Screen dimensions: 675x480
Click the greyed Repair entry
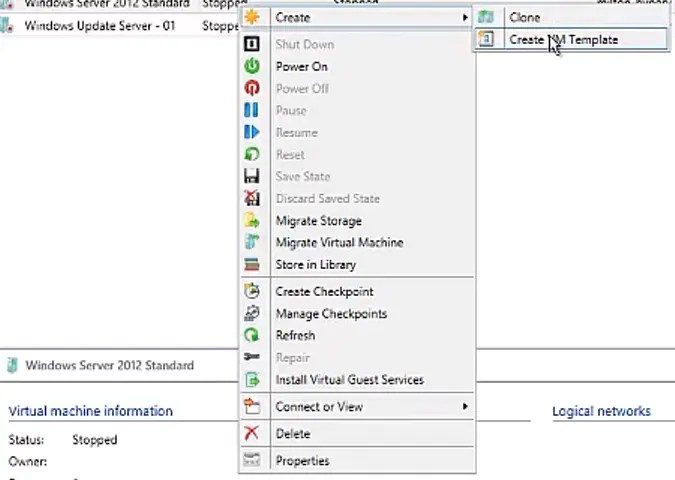(357, 357)
